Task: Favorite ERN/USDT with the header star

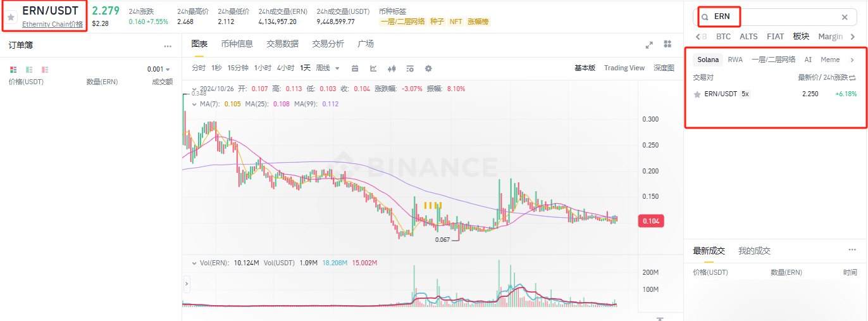Action: pyautogui.click(x=11, y=17)
